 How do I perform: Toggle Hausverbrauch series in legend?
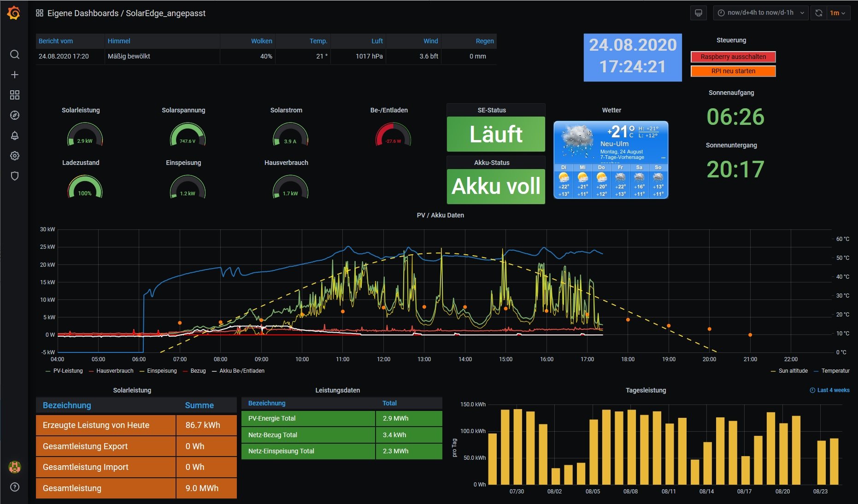(x=115, y=371)
